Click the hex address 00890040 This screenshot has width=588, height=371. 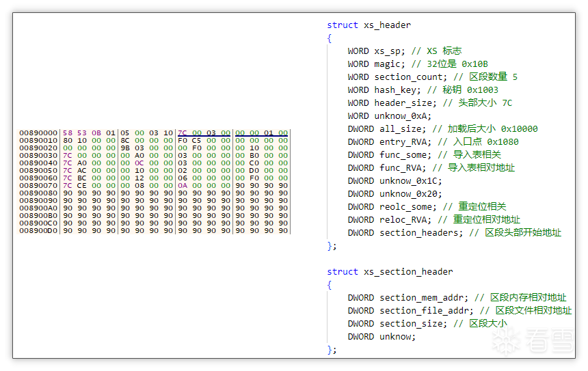tap(38, 163)
